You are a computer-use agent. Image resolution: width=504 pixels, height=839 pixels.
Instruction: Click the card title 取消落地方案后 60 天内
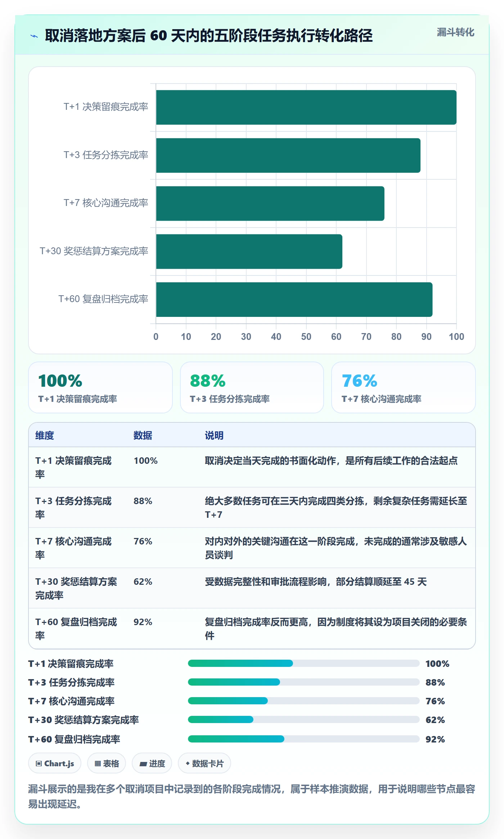(x=209, y=36)
